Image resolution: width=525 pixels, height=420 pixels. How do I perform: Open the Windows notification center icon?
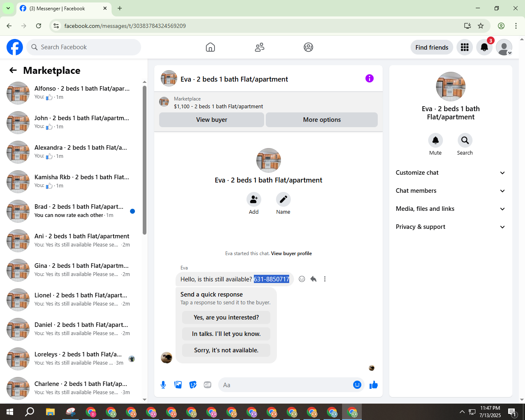[x=512, y=412]
